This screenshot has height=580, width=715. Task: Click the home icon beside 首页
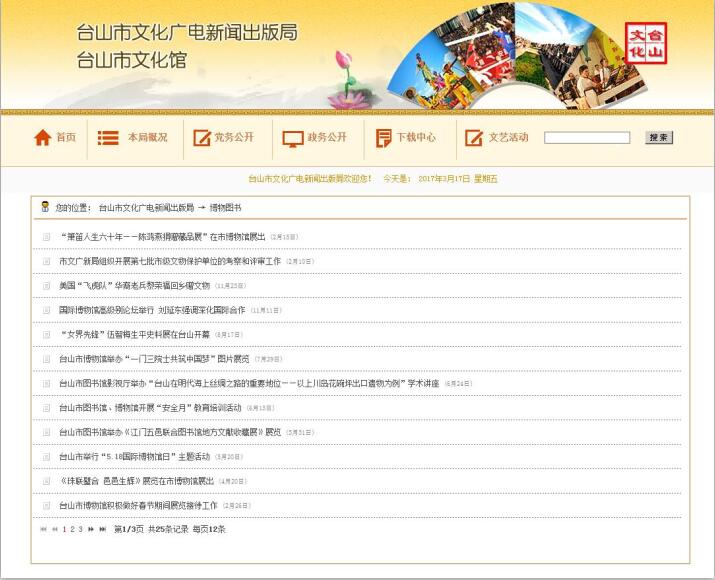pos(42,138)
